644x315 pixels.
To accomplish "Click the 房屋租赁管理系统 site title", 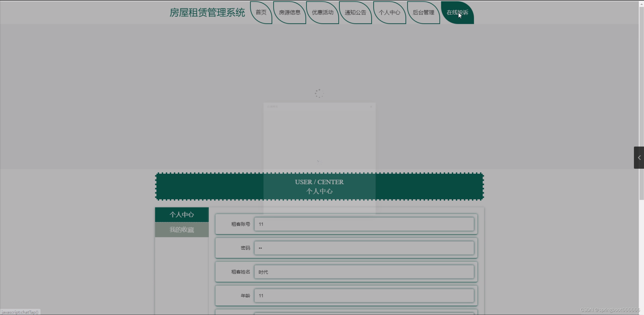I will pos(207,13).
